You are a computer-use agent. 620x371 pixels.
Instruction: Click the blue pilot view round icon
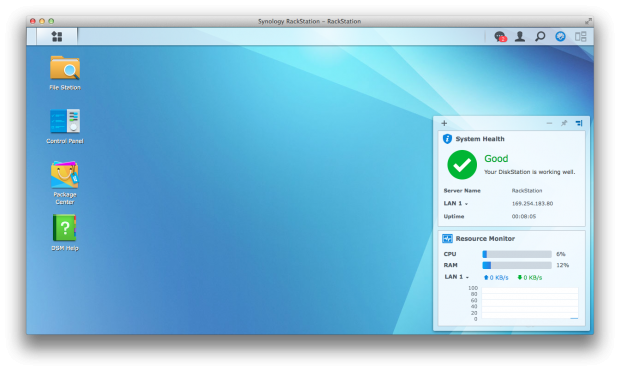560,36
